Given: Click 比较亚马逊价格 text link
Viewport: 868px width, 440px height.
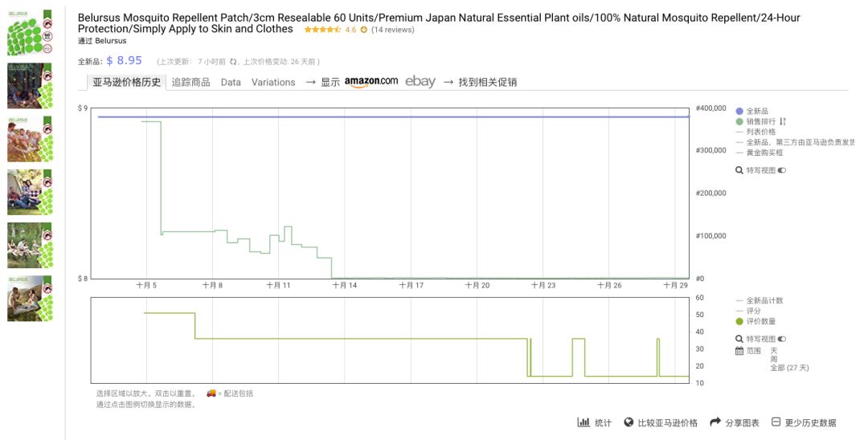Looking at the screenshot, I should pyautogui.click(x=668, y=423).
